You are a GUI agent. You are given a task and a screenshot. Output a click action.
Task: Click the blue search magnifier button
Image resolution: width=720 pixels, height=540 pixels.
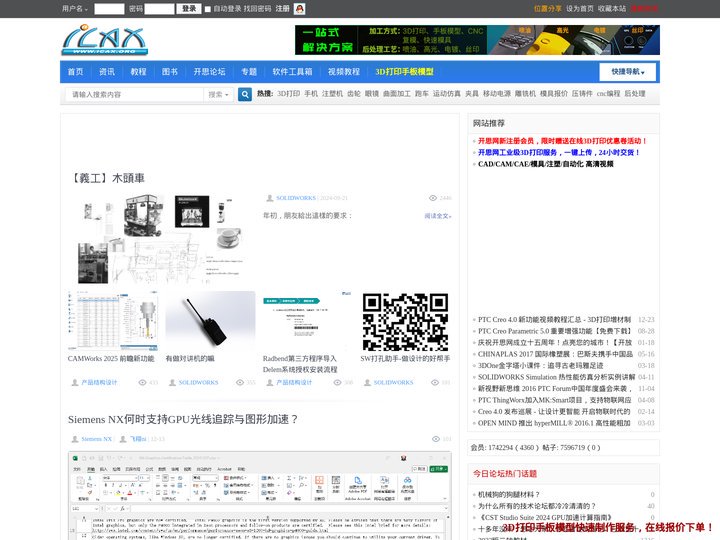[x=245, y=95]
